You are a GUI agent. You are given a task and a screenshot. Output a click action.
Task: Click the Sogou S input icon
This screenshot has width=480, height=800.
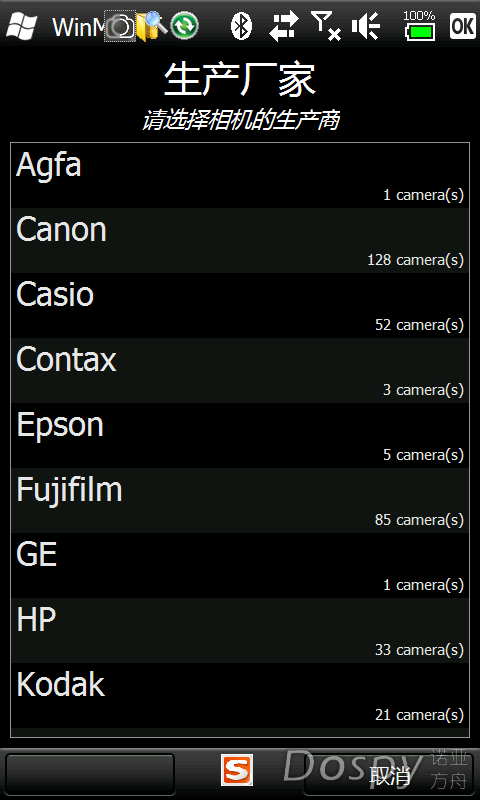point(237,770)
